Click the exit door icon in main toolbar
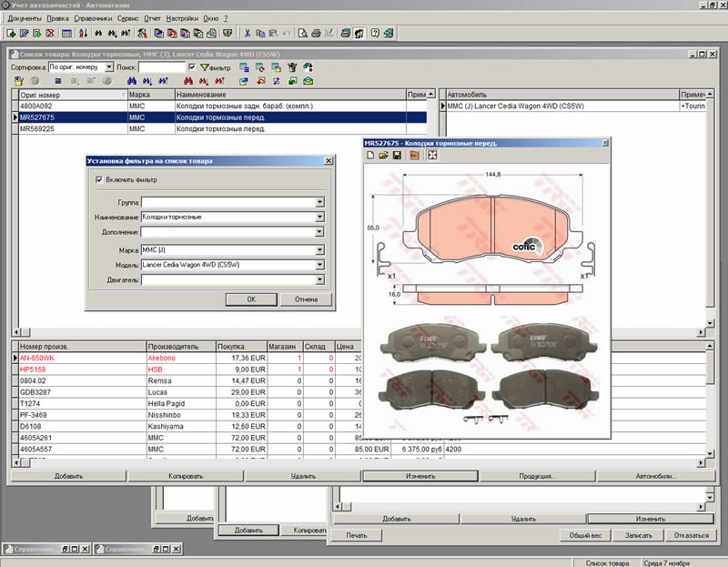728x567 pixels. [389, 33]
